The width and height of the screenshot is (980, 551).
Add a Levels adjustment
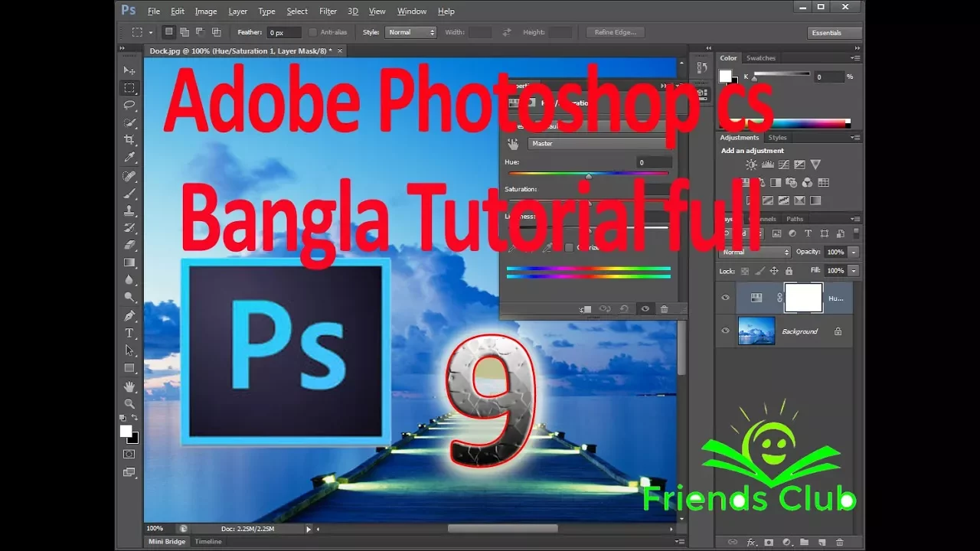pyautogui.click(x=767, y=165)
